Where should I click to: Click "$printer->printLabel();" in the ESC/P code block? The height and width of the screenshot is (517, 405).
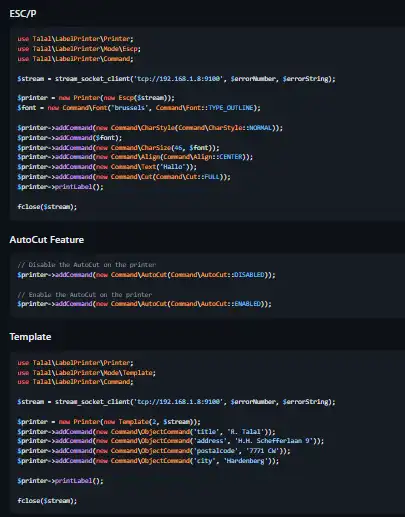click(x=60, y=187)
